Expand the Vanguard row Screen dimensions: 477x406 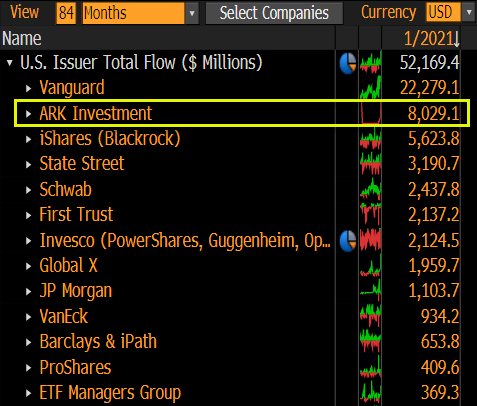click(x=29, y=88)
